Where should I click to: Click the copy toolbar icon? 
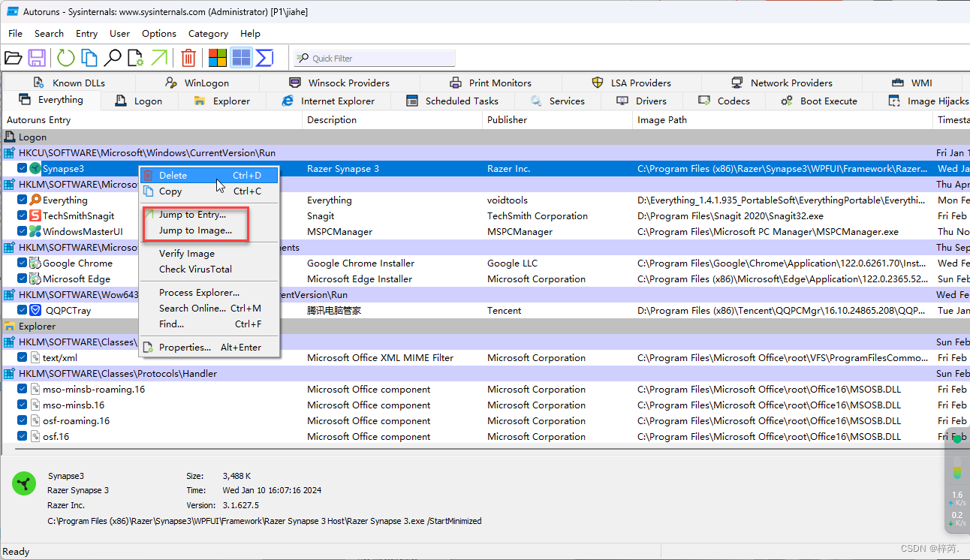89,58
